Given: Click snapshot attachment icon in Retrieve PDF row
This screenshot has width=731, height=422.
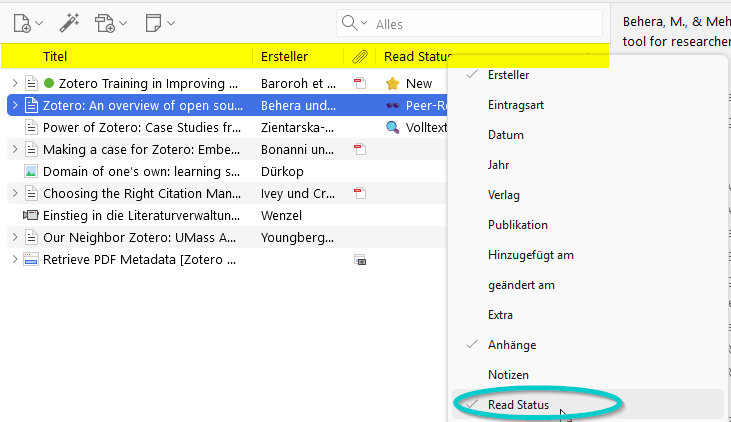Looking at the screenshot, I should 360,260.
